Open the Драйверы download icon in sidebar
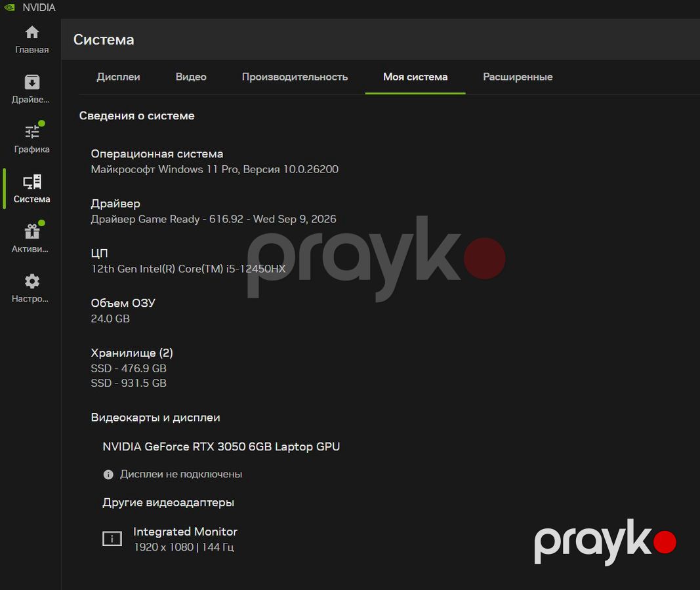This screenshot has width=700, height=590. coord(31,83)
